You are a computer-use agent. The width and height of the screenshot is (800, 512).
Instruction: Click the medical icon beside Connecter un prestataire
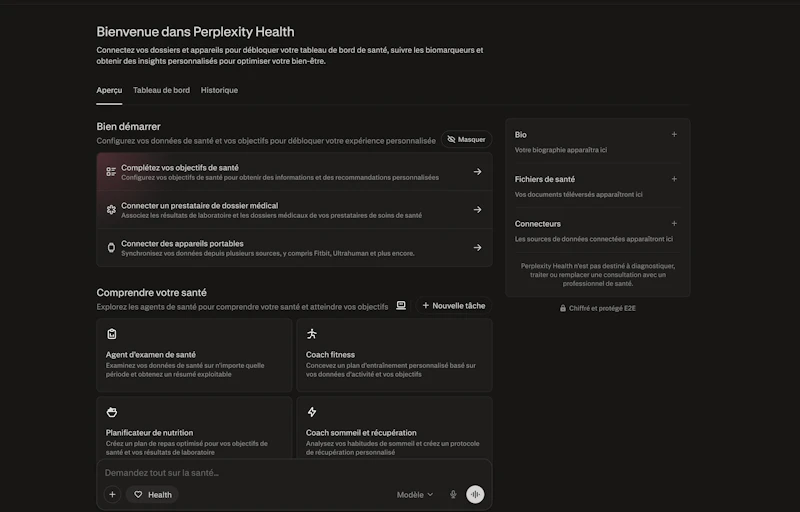(111, 210)
